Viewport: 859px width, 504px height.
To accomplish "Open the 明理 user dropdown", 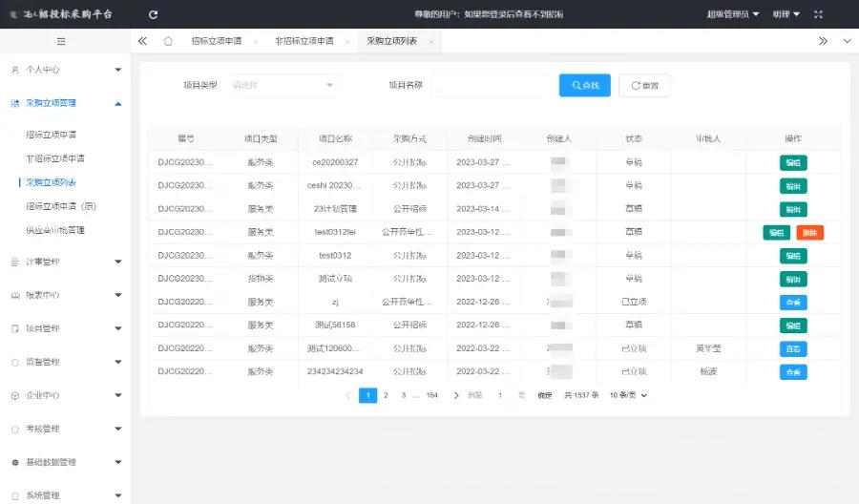I will click(786, 14).
